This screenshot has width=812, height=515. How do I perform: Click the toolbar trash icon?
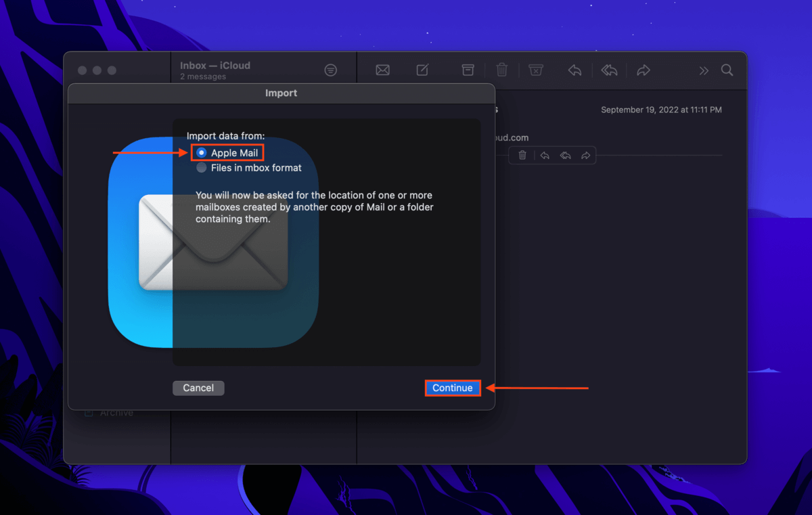[501, 70]
